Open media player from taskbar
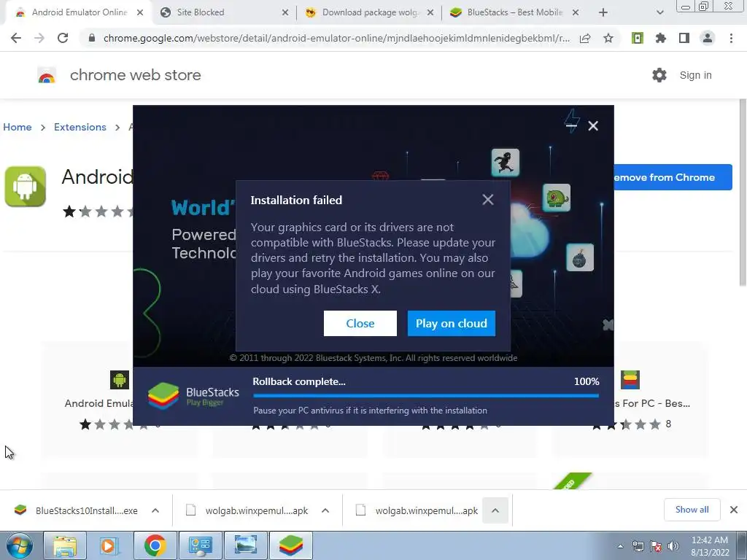The image size is (747, 560). pyautogui.click(x=109, y=545)
